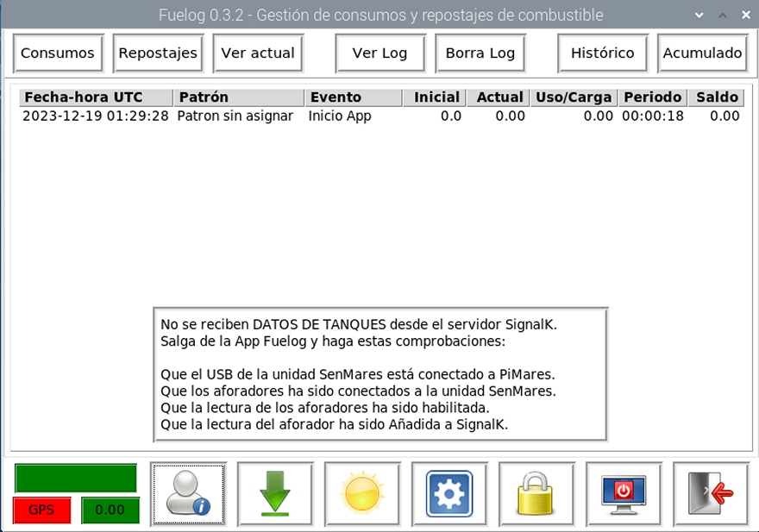Open the Repostajes view
Viewport: 759px width, 532px height.
tap(158, 53)
